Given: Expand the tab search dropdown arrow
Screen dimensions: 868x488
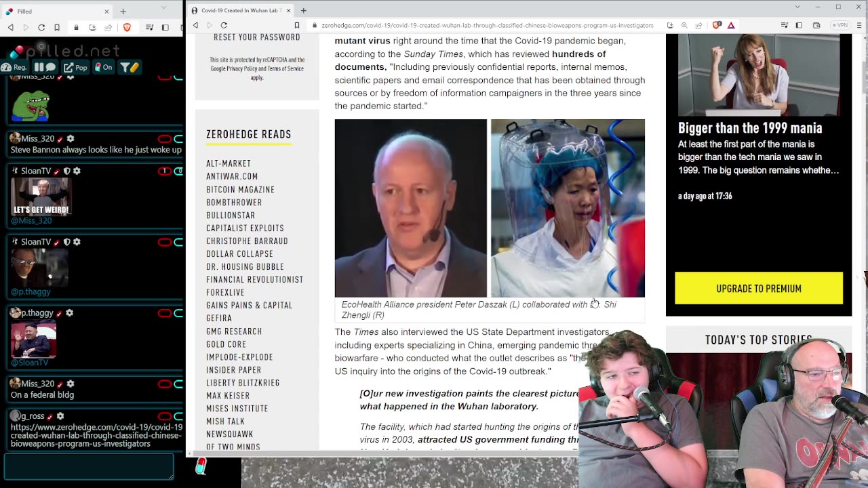Looking at the screenshot, I should pyautogui.click(x=799, y=7).
